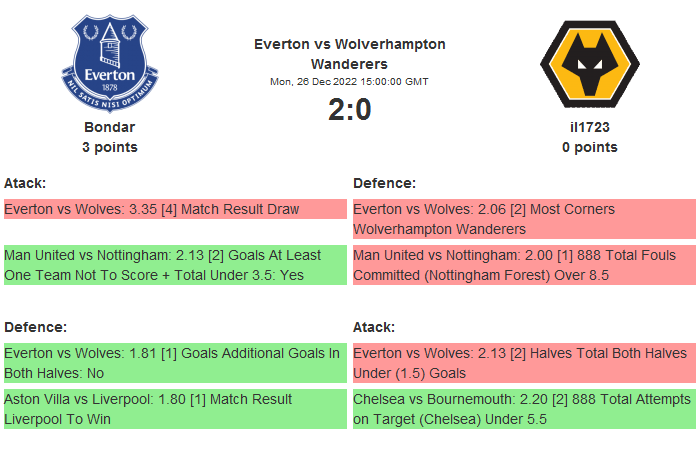Click Bondar's 3 points label
The image size is (700, 460).
pos(110,147)
